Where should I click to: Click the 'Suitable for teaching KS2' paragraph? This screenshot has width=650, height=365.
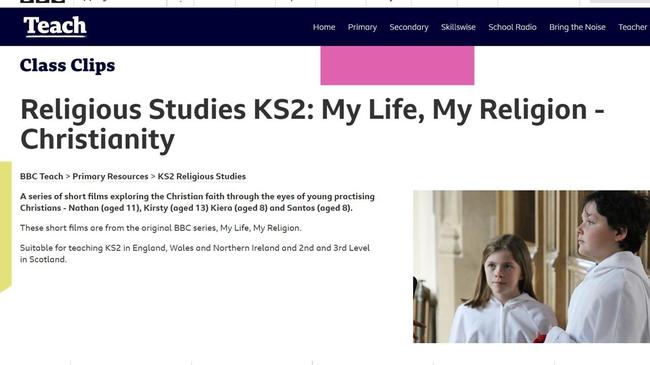tap(195, 253)
